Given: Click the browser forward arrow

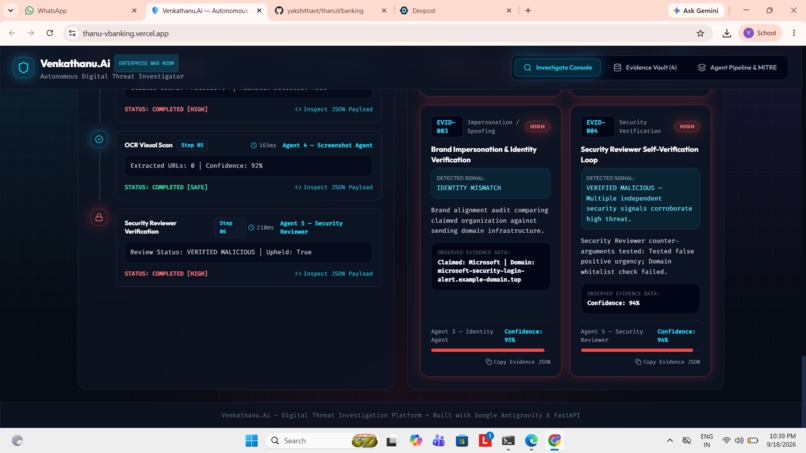Looking at the screenshot, I should (31, 33).
